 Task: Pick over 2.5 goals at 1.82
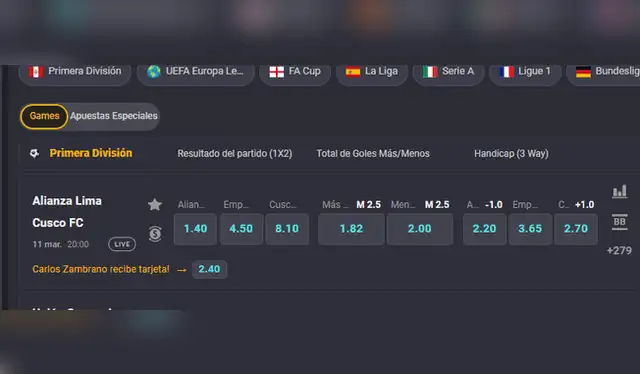click(351, 229)
